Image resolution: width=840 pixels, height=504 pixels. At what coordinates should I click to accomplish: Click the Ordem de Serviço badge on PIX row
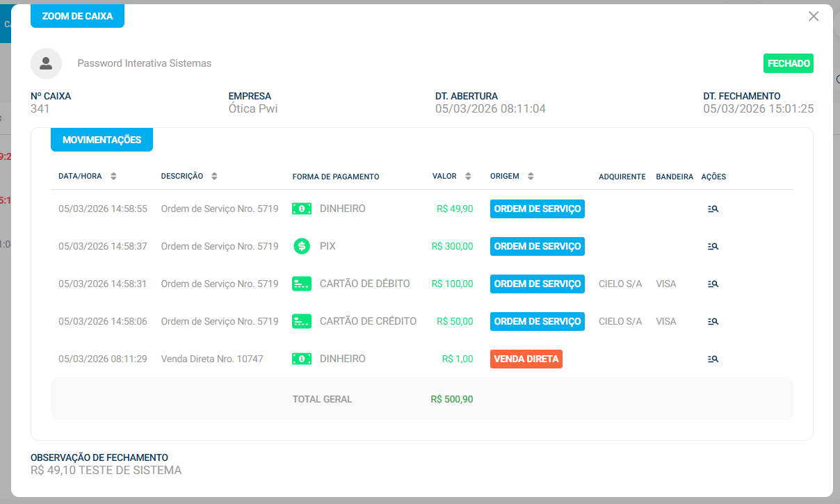[537, 246]
